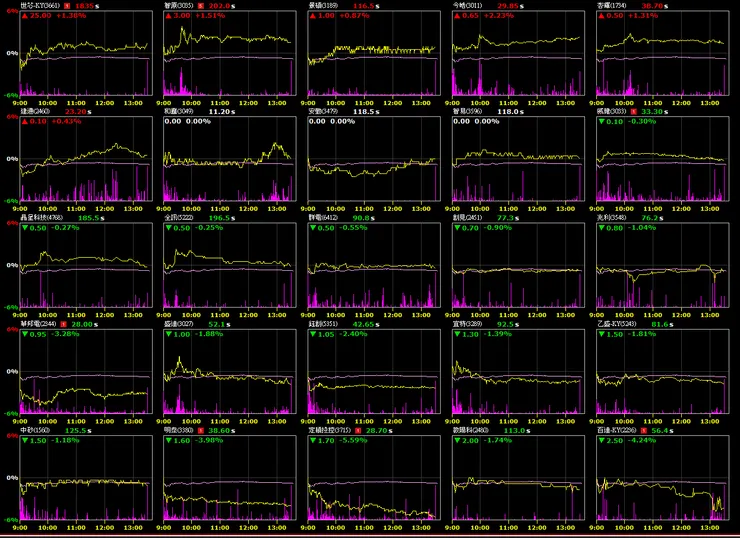Open the stock 5222 chart at 196.5
Viewport: 740px width, 538px height.
point(230,265)
